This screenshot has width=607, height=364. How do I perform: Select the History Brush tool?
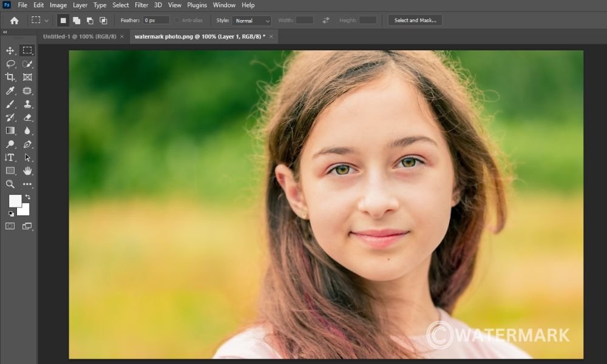pyautogui.click(x=10, y=118)
